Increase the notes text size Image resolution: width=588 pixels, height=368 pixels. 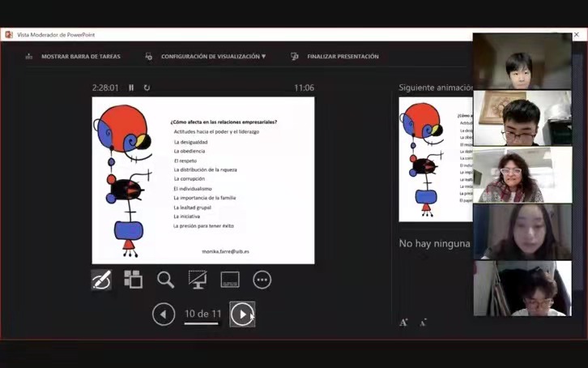tap(403, 323)
